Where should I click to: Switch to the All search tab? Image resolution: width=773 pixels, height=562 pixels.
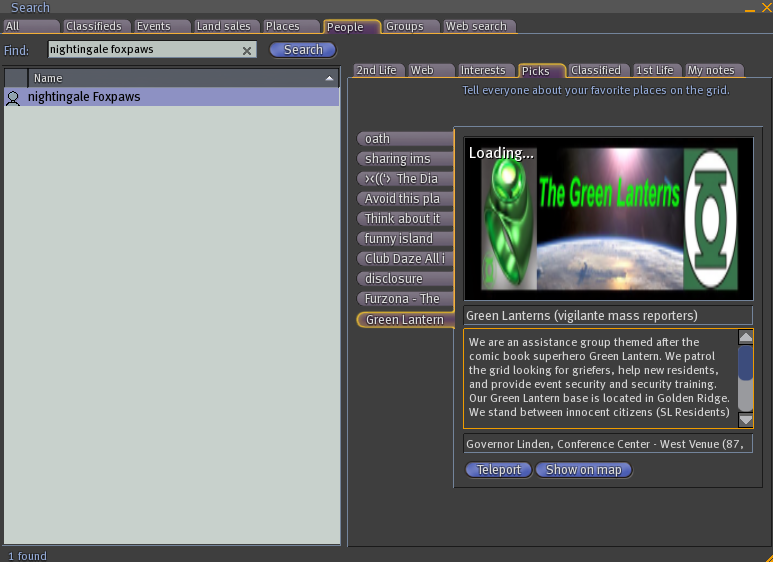point(32,26)
